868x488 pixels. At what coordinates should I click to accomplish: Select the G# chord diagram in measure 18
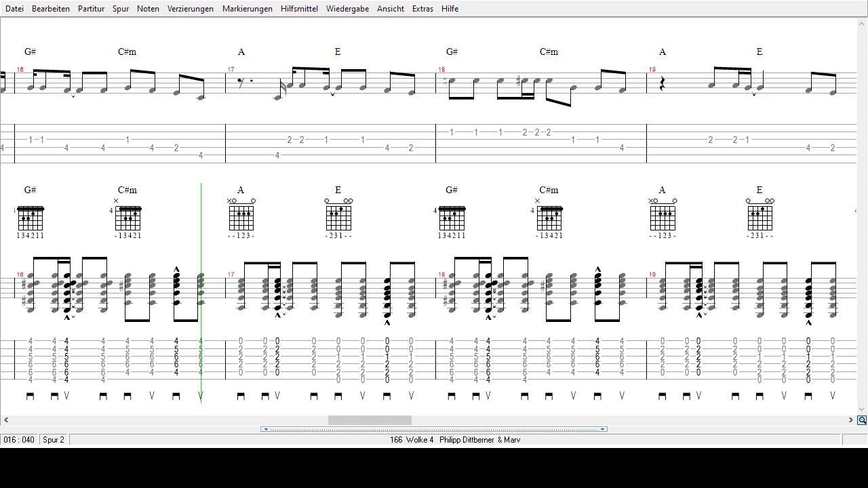pos(452,219)
